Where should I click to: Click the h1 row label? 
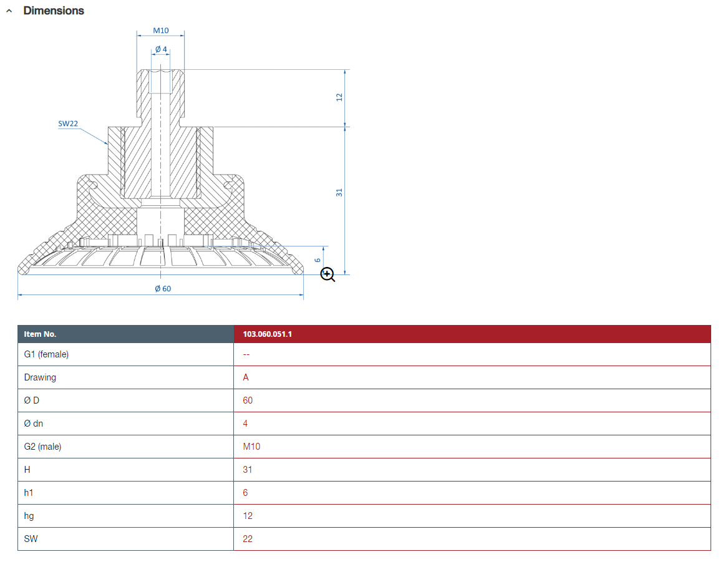point(29,493)
